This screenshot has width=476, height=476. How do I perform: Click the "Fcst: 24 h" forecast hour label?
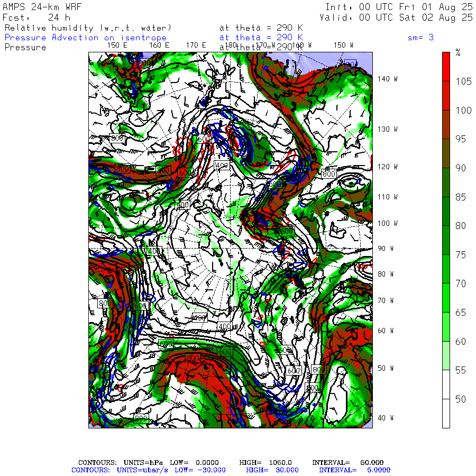(x=36, y=17)
